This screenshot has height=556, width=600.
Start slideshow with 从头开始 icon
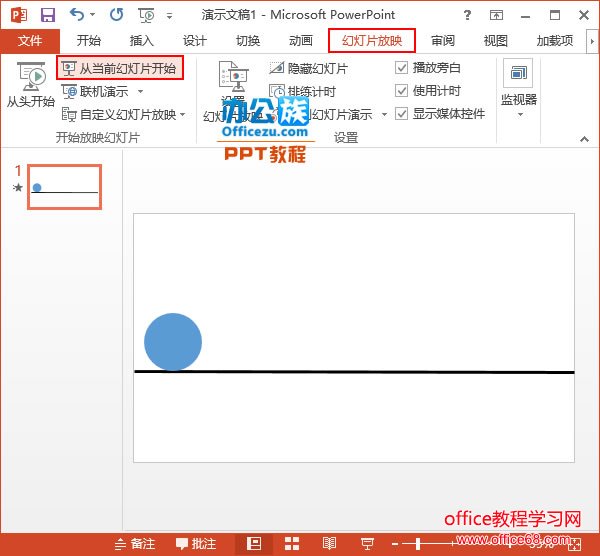pyautogui.click(x=31, y=85)
